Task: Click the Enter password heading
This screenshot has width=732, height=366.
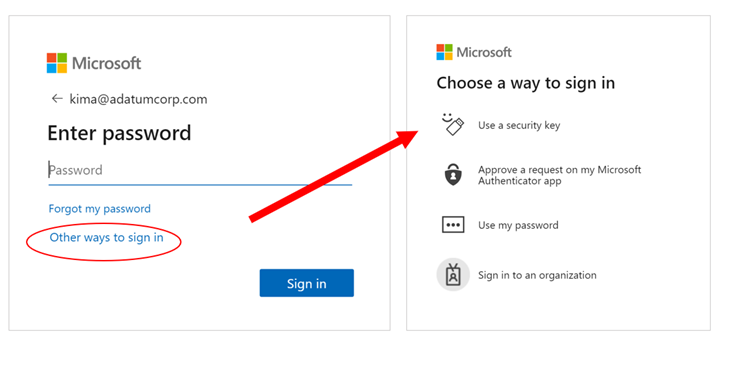Action: (119, 133)
